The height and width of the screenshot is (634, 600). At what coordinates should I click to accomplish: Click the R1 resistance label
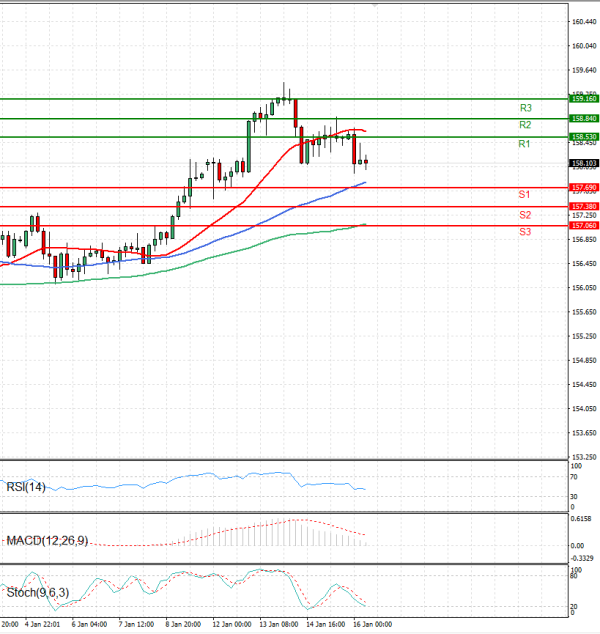[524, 145]
